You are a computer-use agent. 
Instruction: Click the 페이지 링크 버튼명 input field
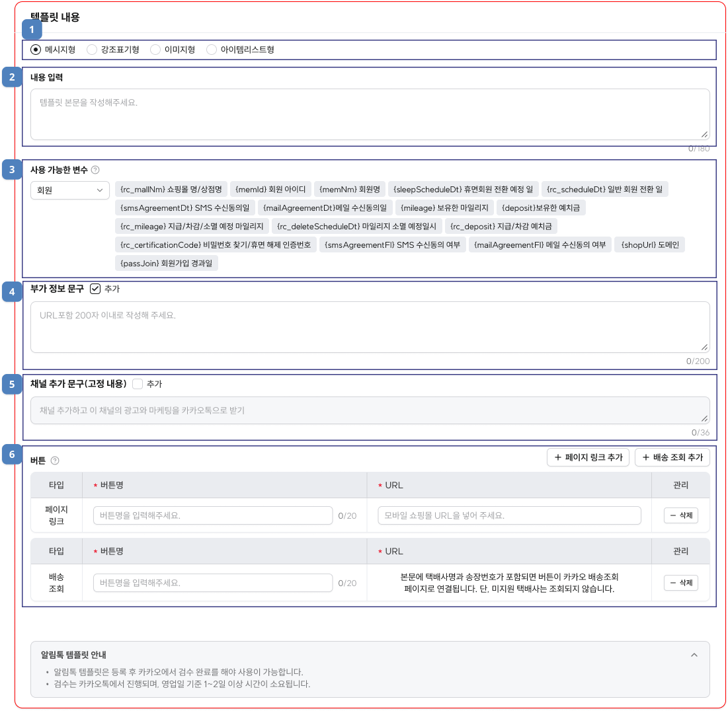point(213,515)
